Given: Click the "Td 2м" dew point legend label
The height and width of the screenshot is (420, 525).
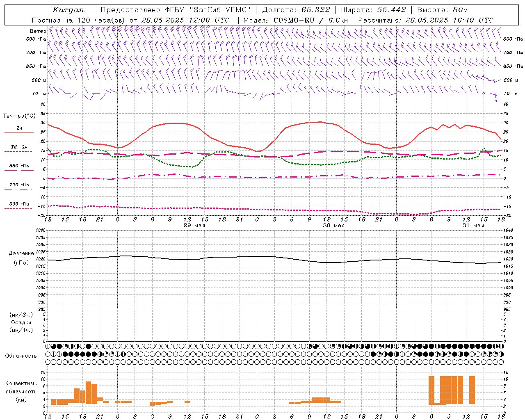Looking at the screenshot, I should (19, 147).
